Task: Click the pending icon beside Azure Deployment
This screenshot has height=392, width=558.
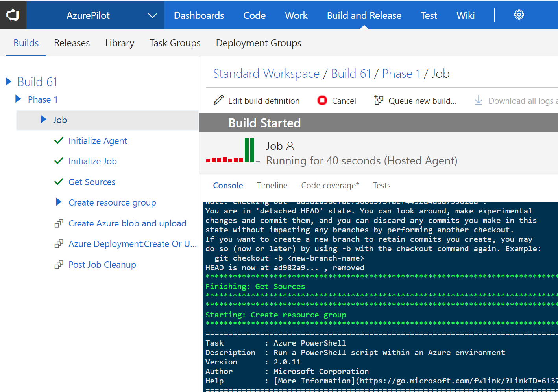Action: pyautogui.click(x=59, y=244)
